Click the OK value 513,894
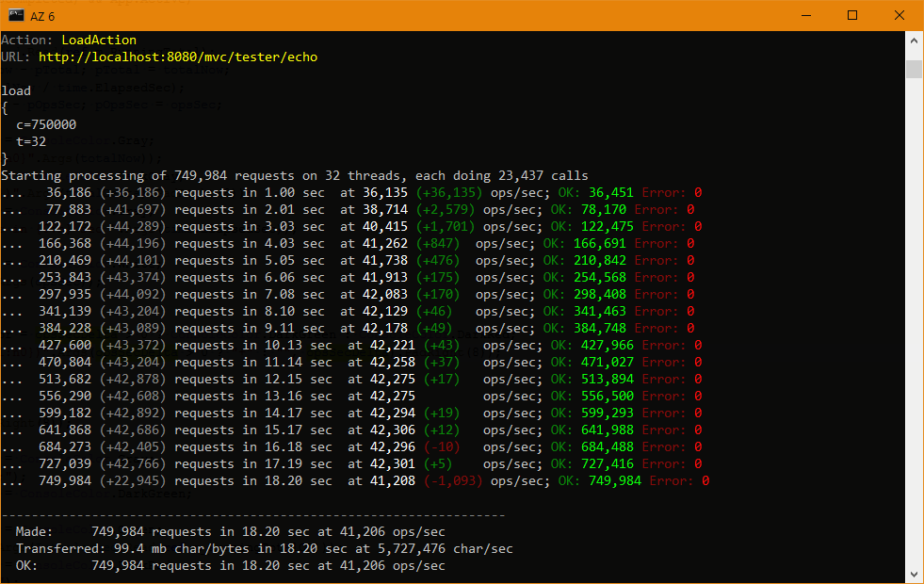Screen dimensions: 924x584 607,380
